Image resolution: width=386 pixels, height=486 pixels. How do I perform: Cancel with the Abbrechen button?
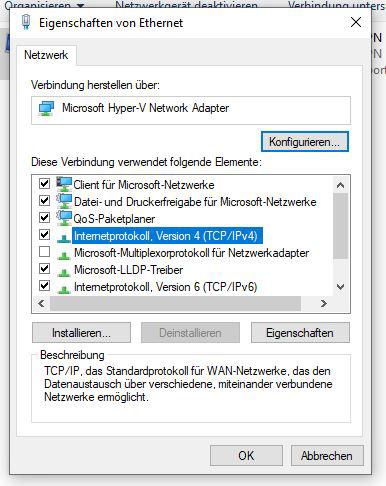point(327,456)
